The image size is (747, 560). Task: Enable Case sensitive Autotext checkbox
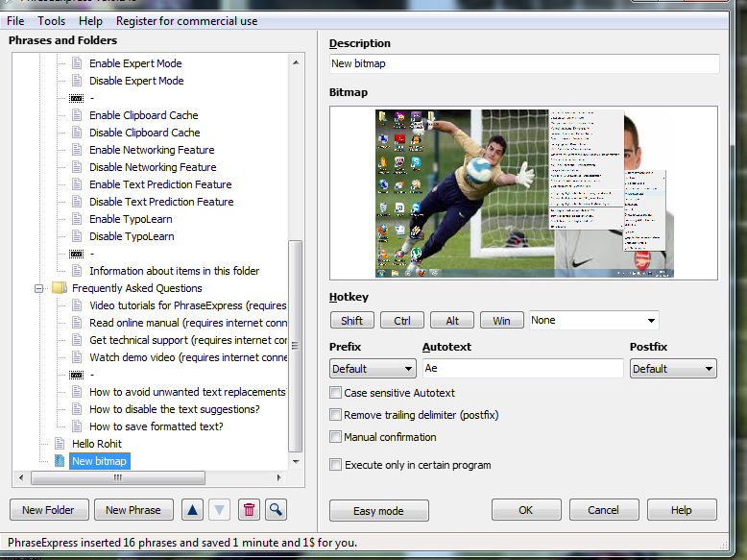point(335,393)
